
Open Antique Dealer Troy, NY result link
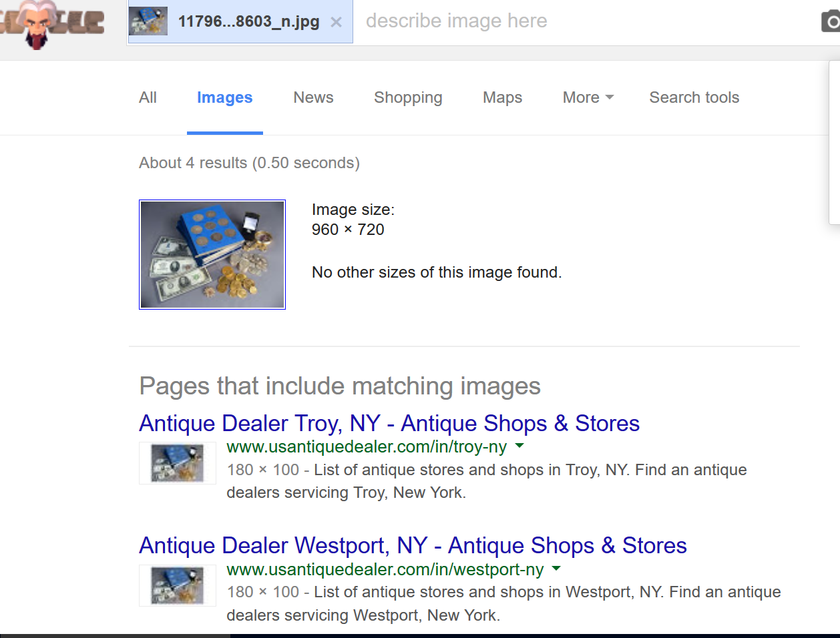[x=389, y=423]
